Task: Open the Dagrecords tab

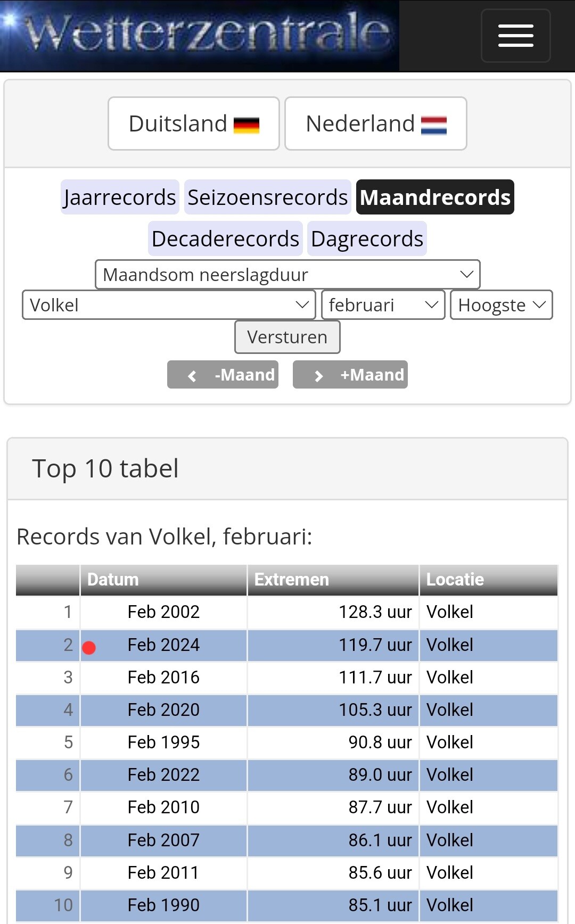Action: (367, 239)
